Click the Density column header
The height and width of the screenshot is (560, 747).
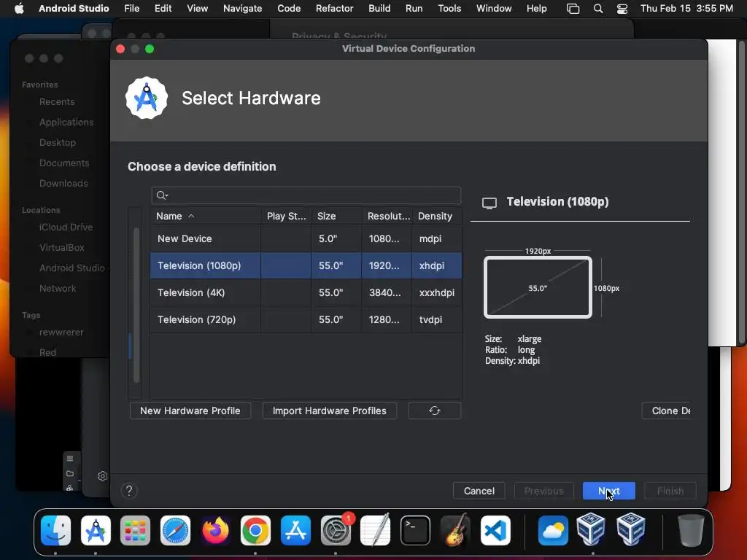[438, 216]
